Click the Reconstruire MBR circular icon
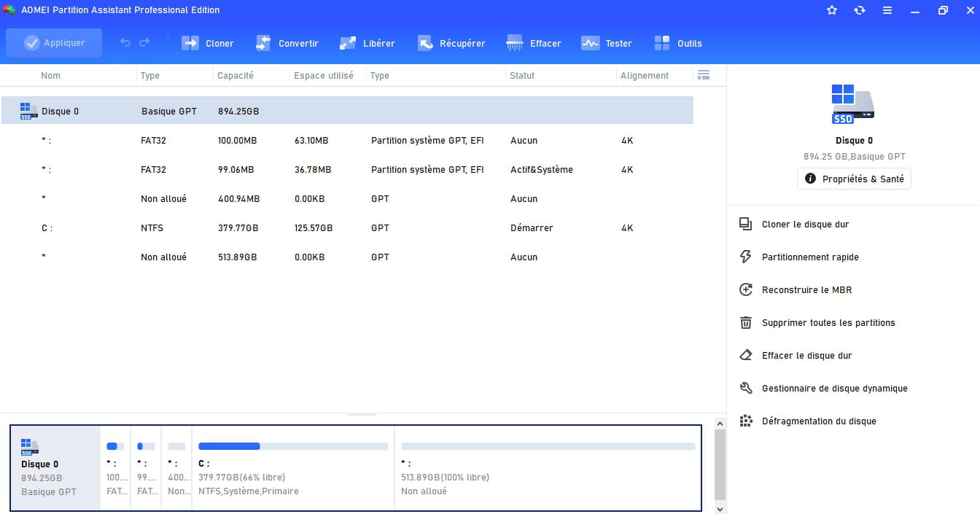Screen dimensions: 980x514 (x=745, y=290)
